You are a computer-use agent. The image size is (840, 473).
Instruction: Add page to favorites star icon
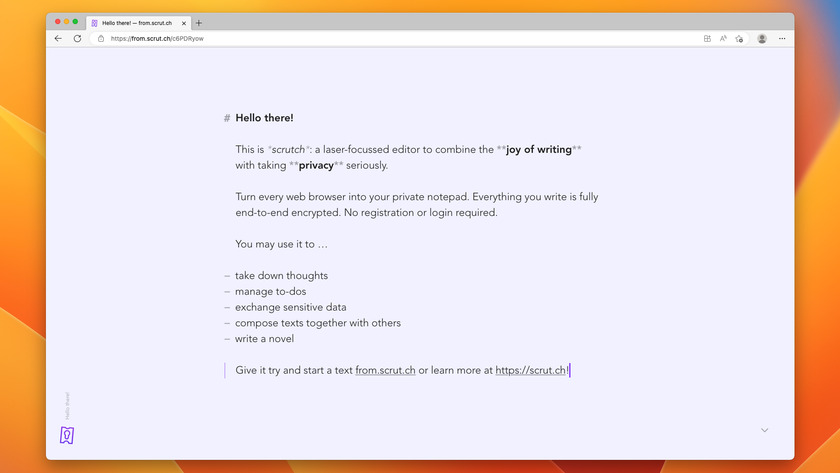click(739, 39)
